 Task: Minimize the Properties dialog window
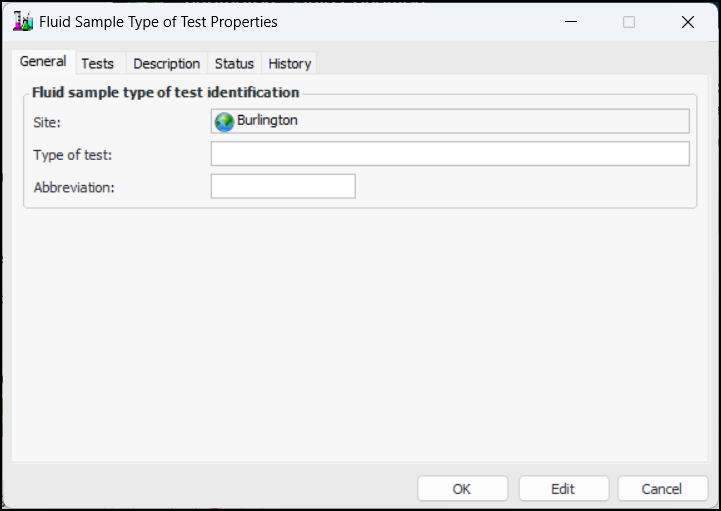click(570, 21)
